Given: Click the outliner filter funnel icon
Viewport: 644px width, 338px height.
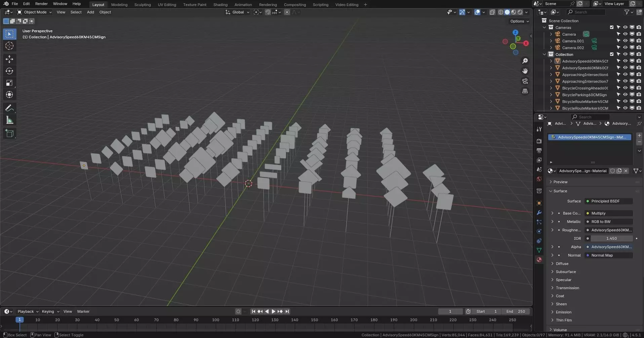Looking at the screenshot, I should [627, 12].
